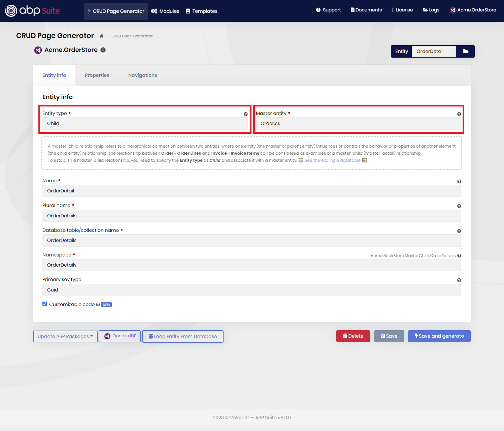Switch to Entity info tab

coord(54,75)
